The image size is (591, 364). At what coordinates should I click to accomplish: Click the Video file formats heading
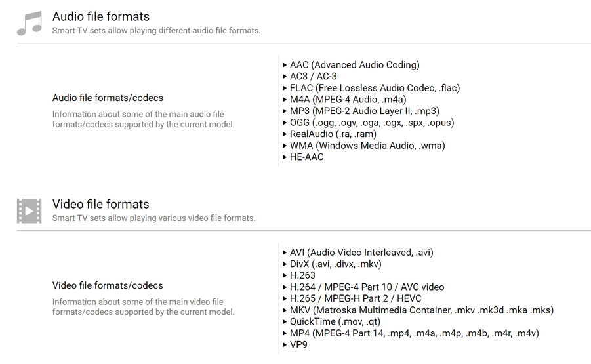pos(101,205)
